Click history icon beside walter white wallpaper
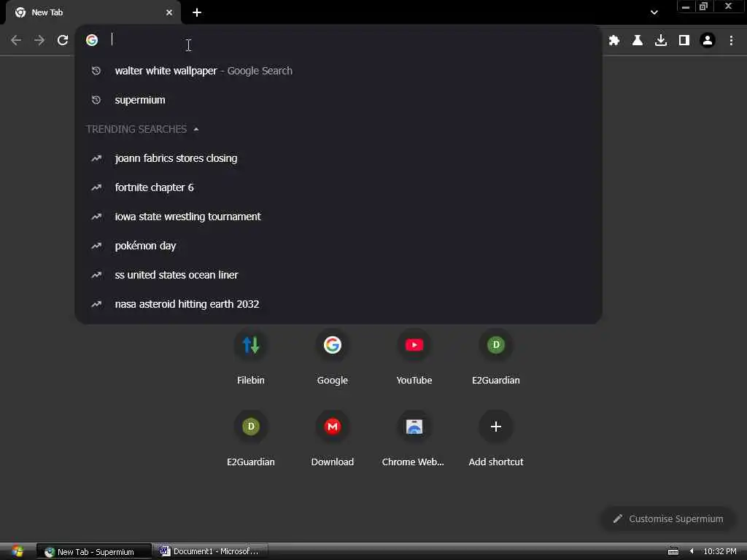 96,71
